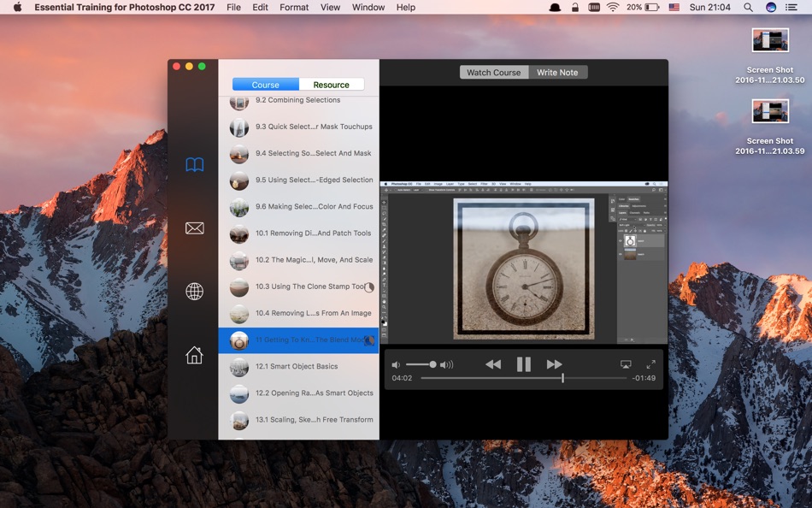Open the Apple menu

click(x=17, y=7)
